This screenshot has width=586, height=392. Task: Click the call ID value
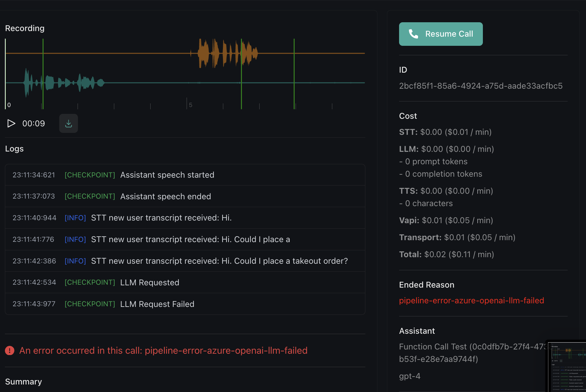pyautogui.click(x=481, y=86)
